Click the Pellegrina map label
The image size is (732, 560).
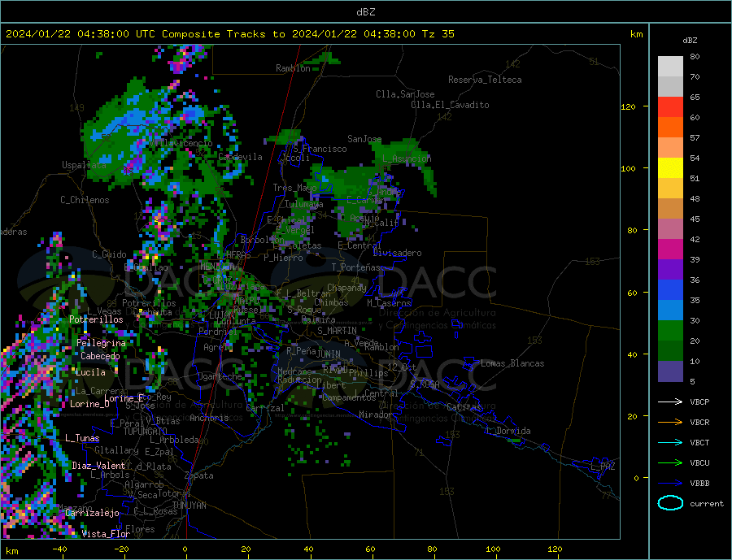tap(102, 343)
